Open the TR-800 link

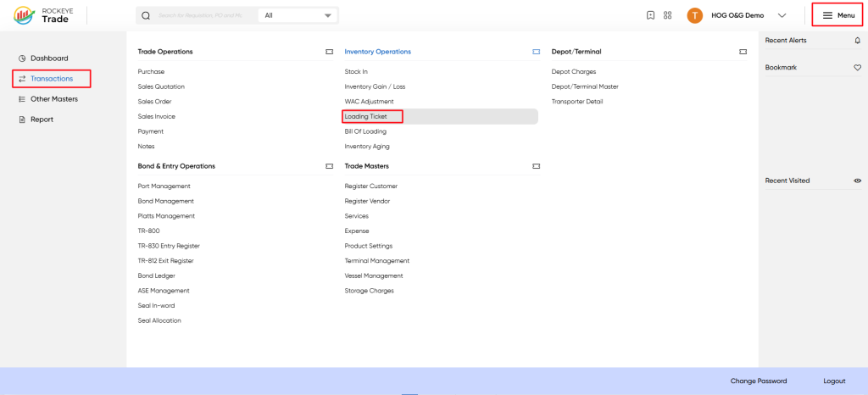coord(148,231)
